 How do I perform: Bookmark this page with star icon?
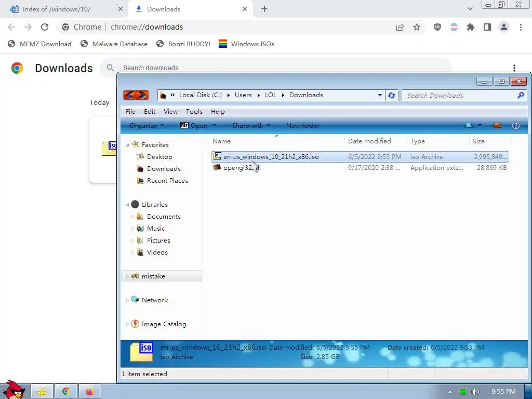[x=417, y=27]
